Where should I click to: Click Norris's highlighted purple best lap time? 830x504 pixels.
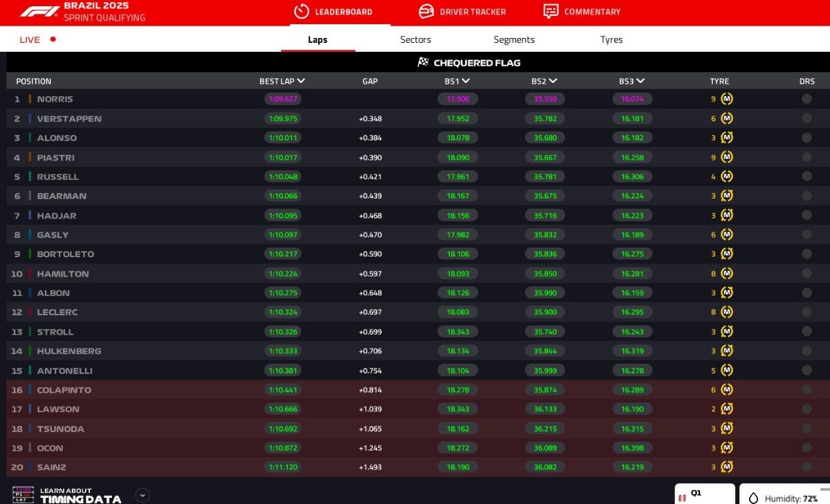pos(284,99)
